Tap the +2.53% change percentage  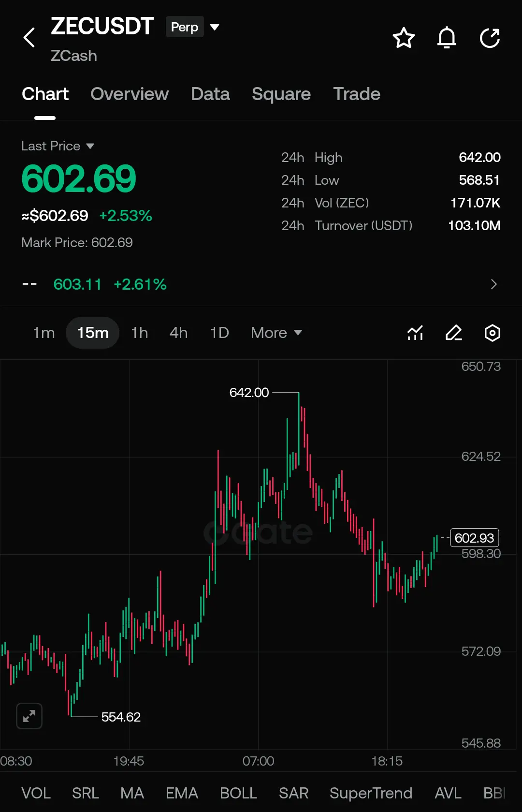click(126, 216)
